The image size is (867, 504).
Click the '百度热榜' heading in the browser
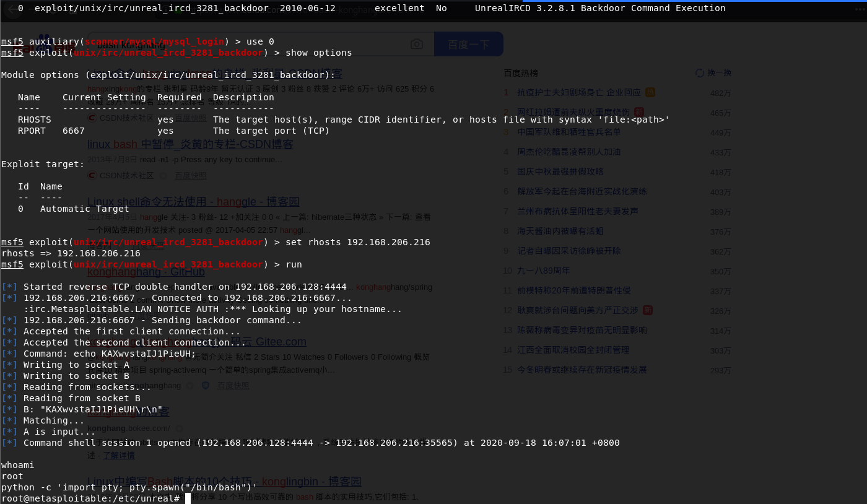tap(521, 73)
